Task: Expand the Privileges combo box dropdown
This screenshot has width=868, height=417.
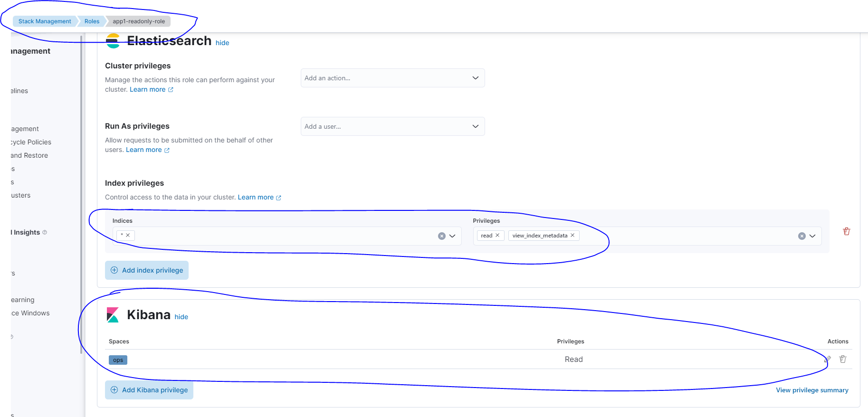Action: [x=812, y=236]
